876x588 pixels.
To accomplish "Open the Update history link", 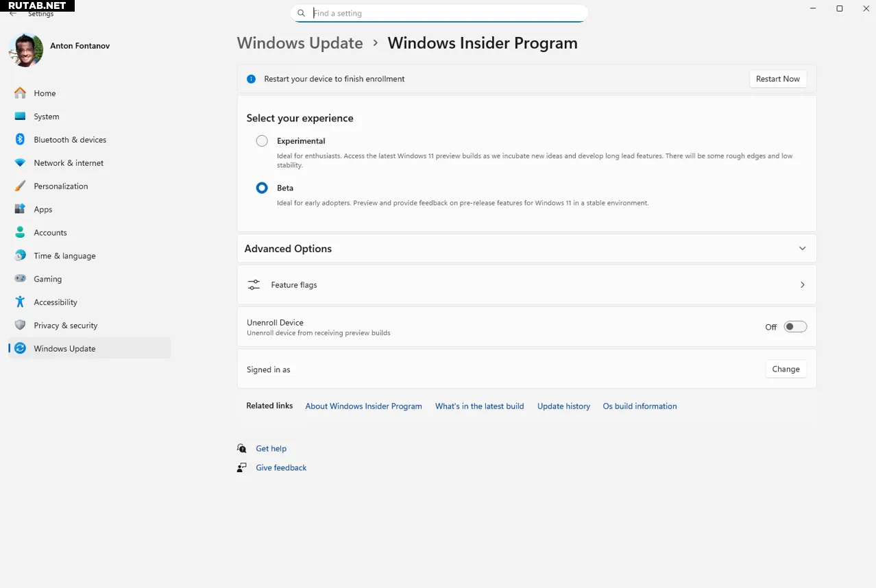I will coord(563,406).
